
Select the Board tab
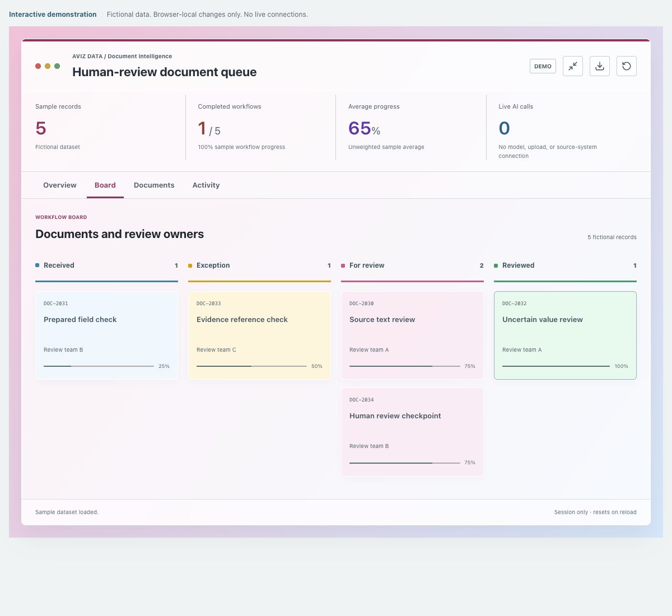pos(105,185)
